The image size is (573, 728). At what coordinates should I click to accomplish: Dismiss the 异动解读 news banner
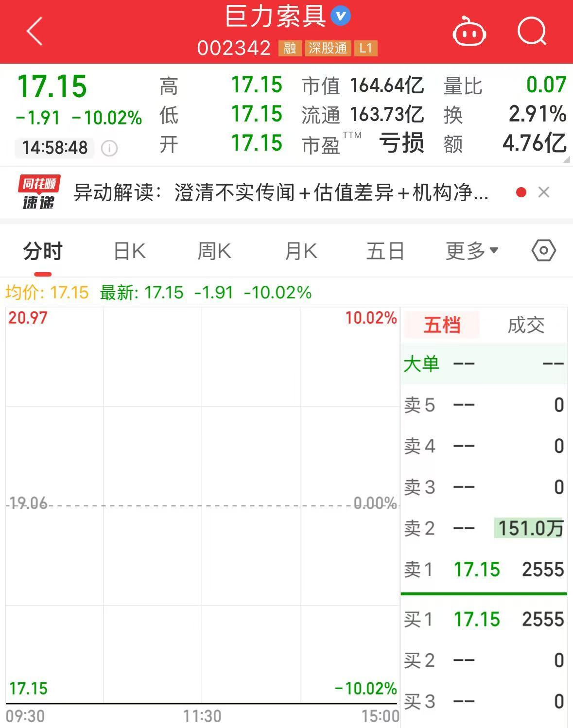click(x=544, y=192)
